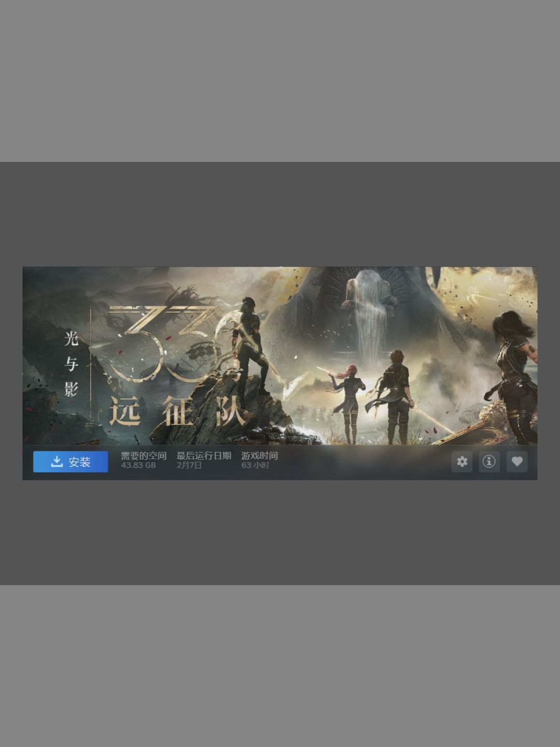Add game to favorites with heart icon

click(x=517, y=462)
